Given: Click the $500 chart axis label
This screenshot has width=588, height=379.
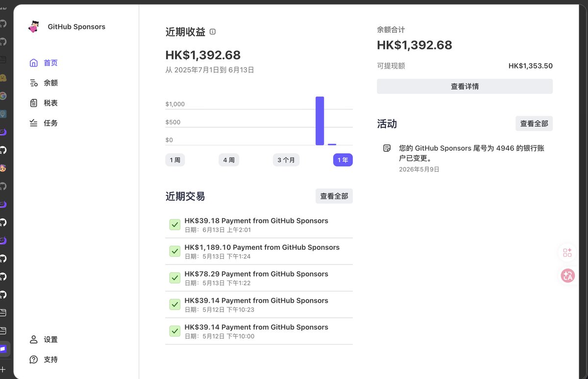Looking at the screenshot, I should 173,122.
